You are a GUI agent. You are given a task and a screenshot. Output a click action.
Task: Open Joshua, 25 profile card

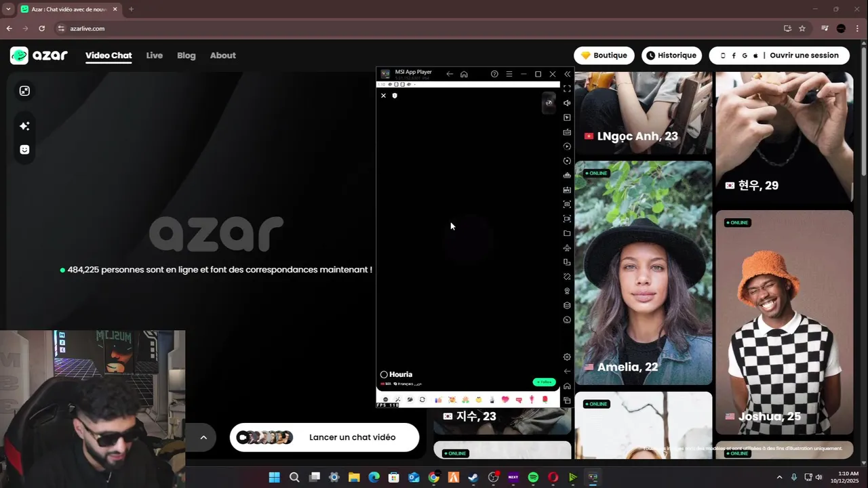[x=785, y=322]
